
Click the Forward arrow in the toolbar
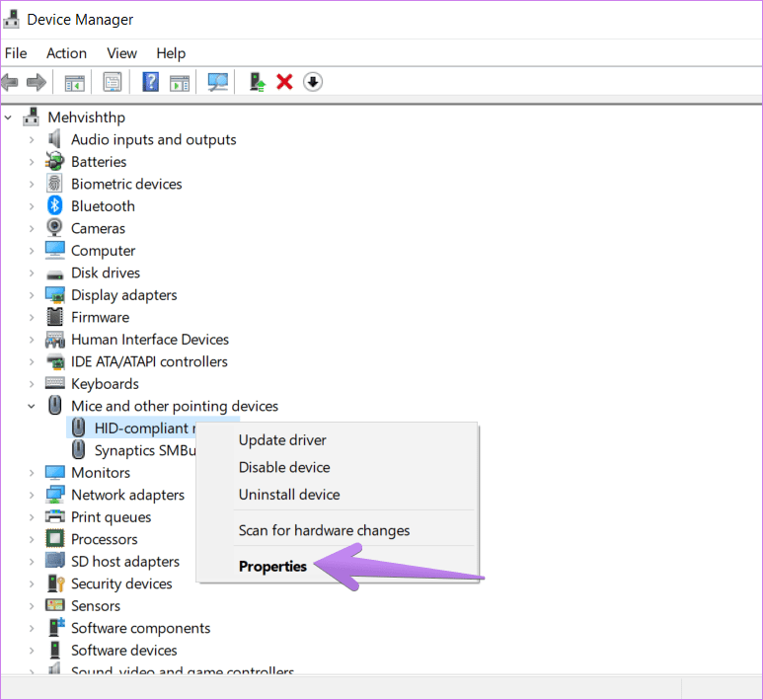pyautogui.click(x=37, y=82)
